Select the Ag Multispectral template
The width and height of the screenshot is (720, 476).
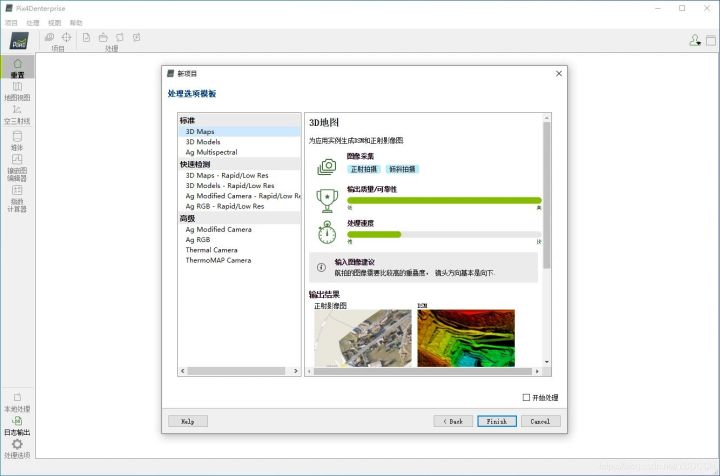pyautogui.click(x=239, y=152)
